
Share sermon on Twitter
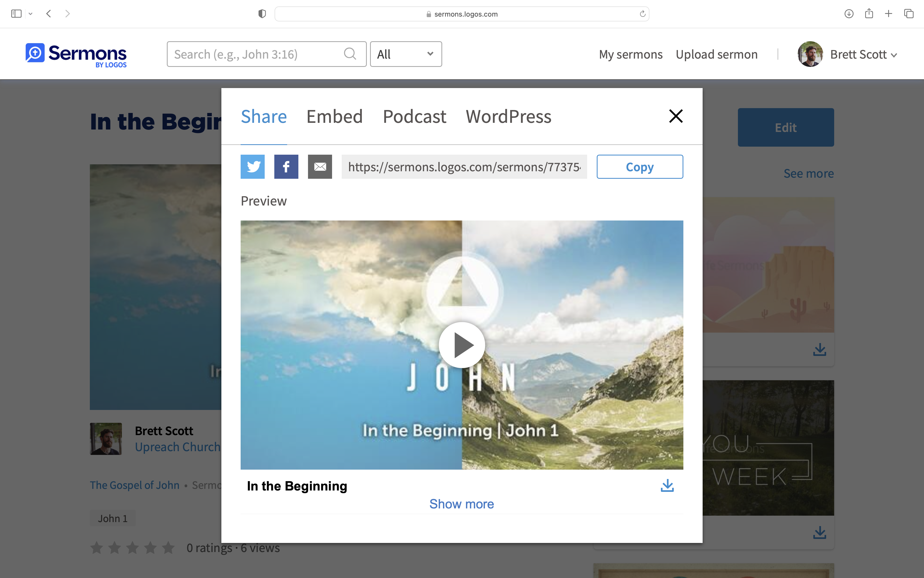click(x=252, y=167)
